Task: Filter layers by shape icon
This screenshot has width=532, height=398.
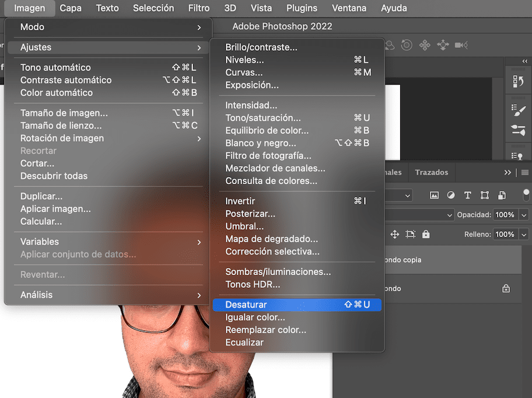Action: coord(485,195)
